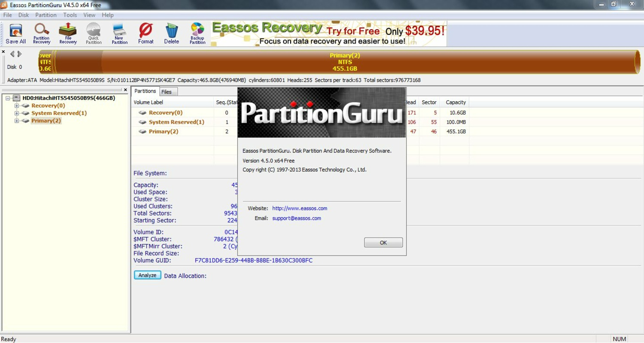Click the 10.6GB capacity cell
Screen dimensions: 644x343
click(455, 113)
